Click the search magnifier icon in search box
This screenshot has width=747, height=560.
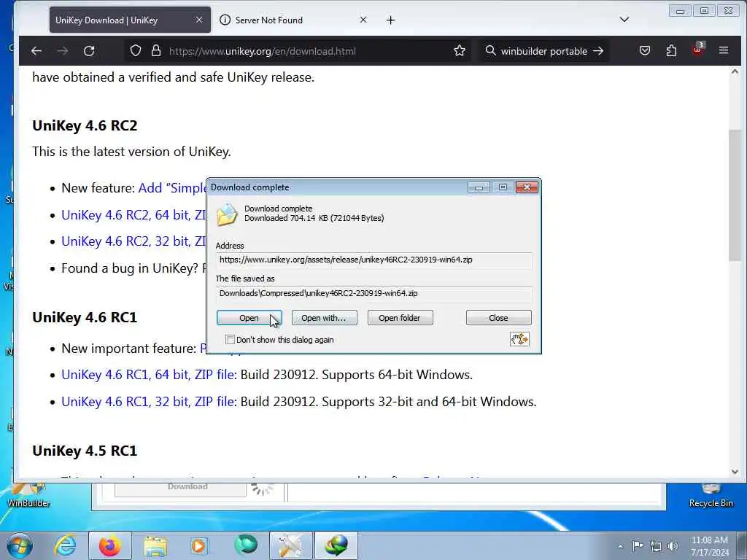(x=490, y=50)
